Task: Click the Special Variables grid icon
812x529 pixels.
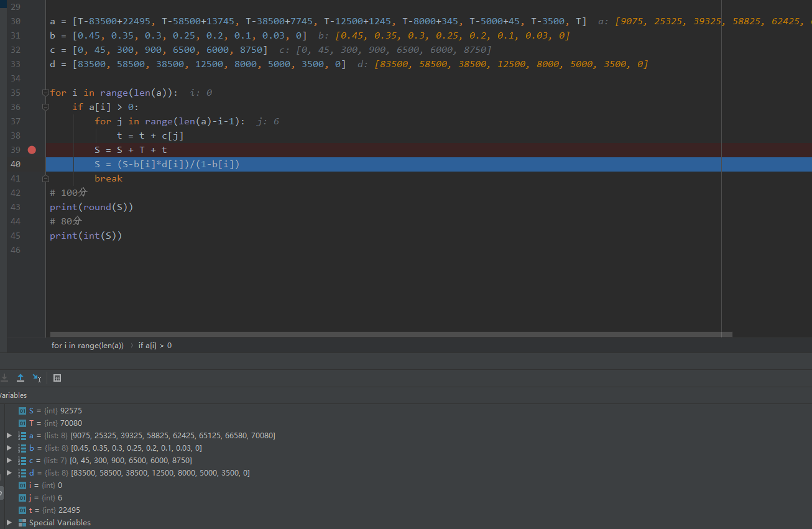Action: (22, 522)
